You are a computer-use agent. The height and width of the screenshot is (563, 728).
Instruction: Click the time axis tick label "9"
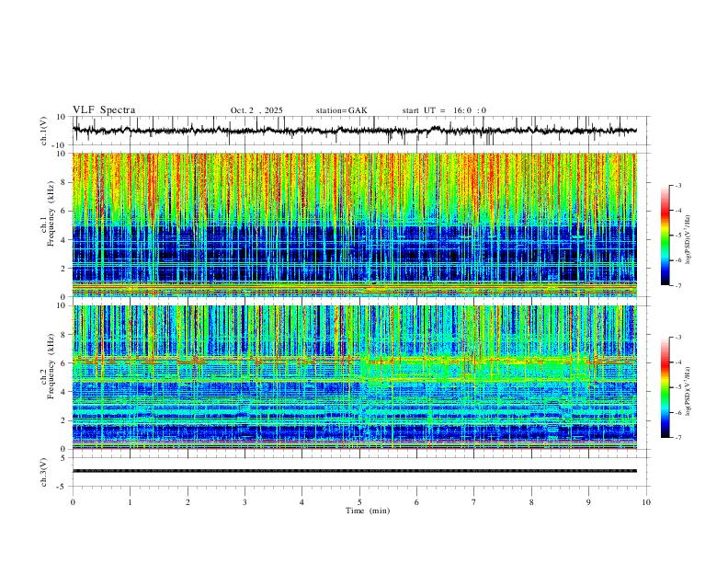tap(588, 502)
